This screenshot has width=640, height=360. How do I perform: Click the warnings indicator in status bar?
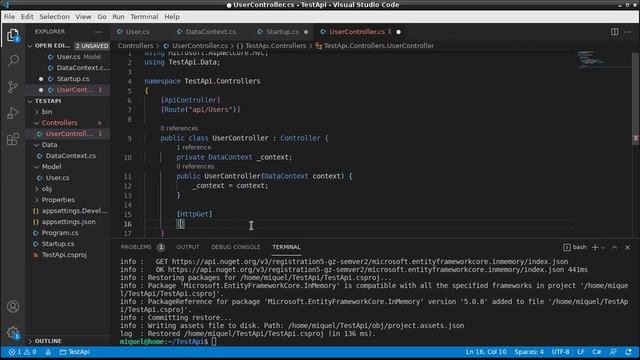point(31,352)
